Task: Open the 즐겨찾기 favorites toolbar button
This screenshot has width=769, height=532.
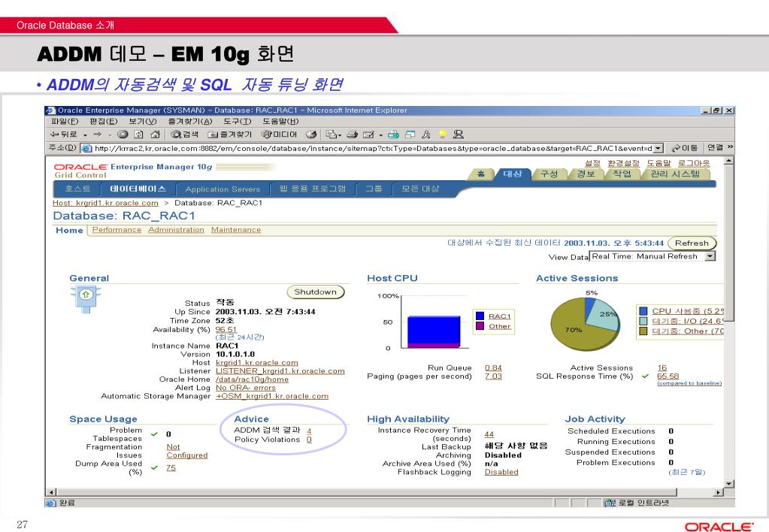Action: [229, 135]
